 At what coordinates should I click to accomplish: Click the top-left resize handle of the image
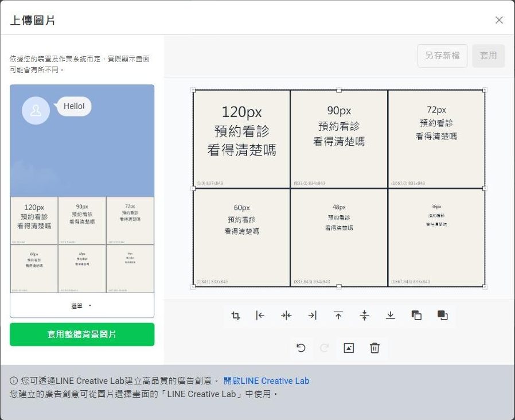[x=193, y=90]
